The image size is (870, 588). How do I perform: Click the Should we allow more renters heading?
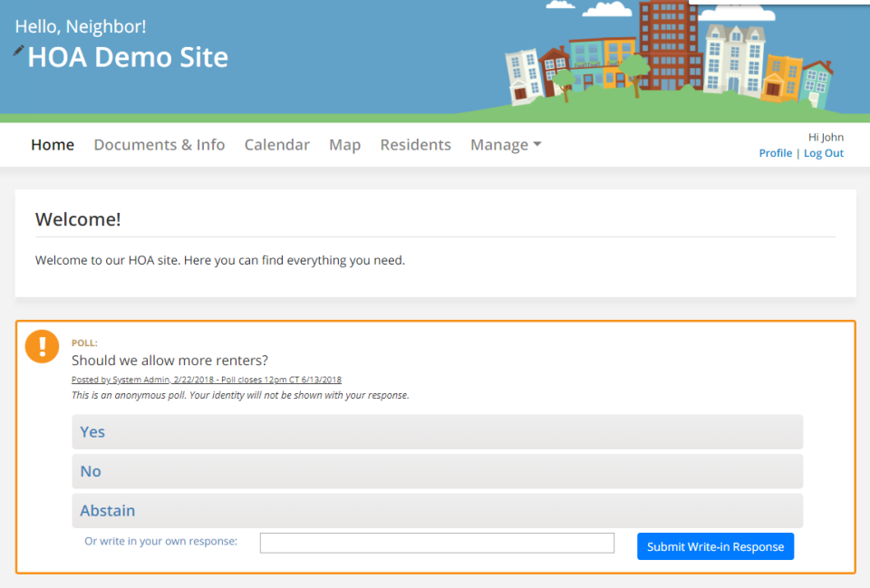(x=169, y=360)
